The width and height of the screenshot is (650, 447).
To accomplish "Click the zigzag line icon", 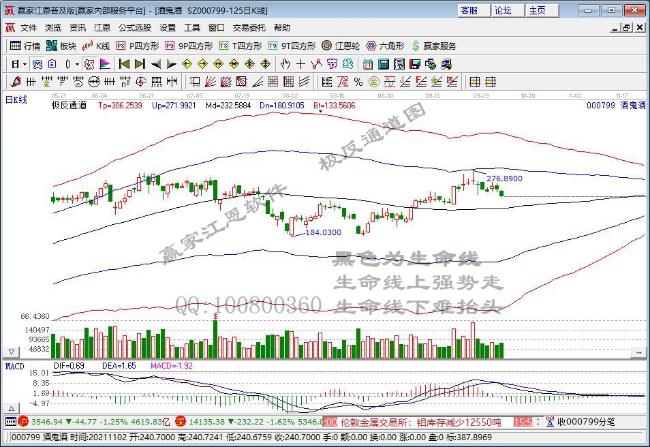I will [316, 64].
